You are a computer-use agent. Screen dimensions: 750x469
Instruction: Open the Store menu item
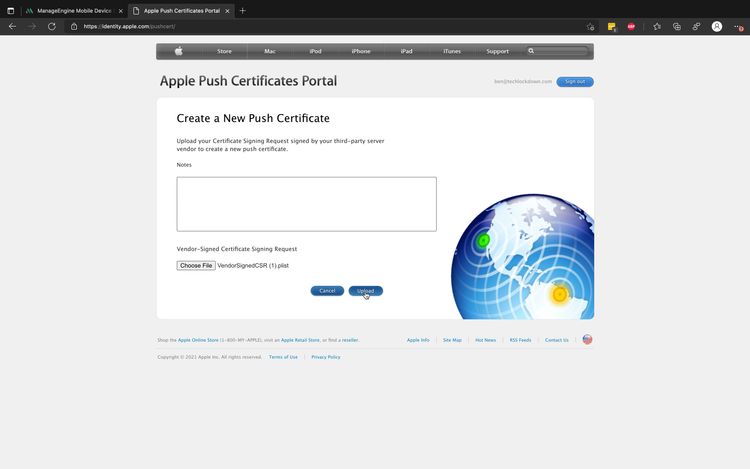point(224,51)
